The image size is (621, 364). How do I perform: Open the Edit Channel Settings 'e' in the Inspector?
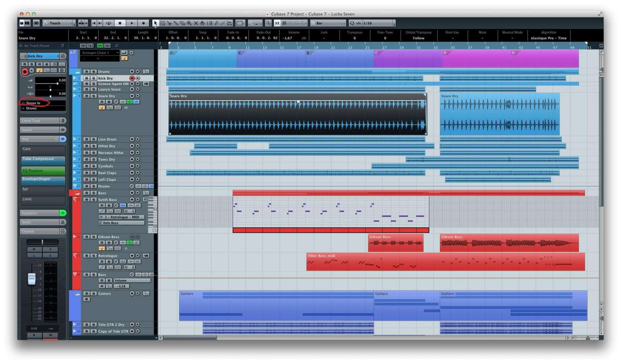[x=63, y=56]
